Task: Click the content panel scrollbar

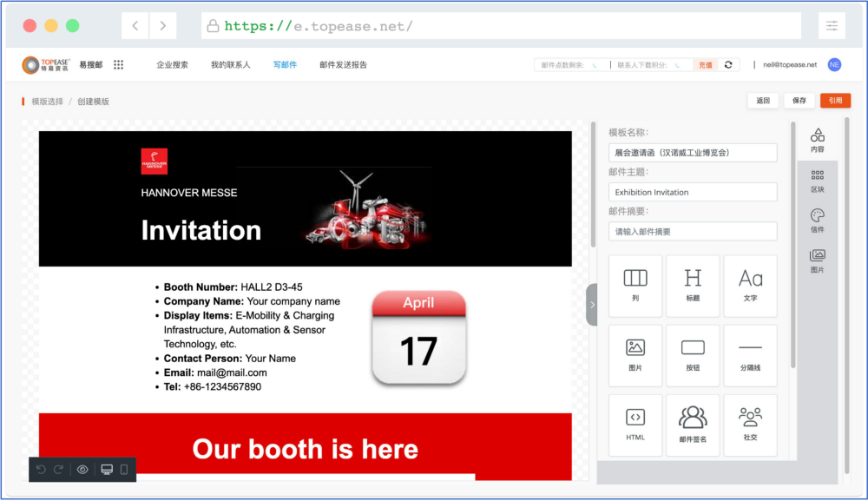Action: coord(792,245)
